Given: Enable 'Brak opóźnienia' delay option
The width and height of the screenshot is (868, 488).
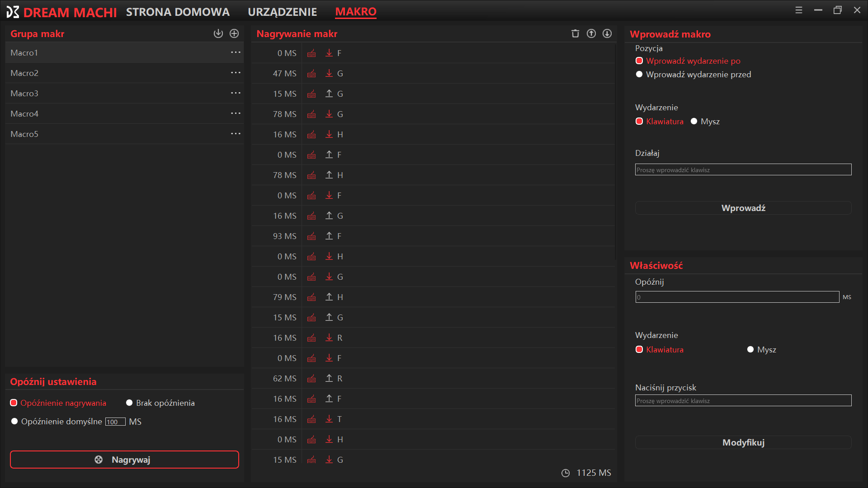Looking at the screenshot, I should tap(129, 403).
